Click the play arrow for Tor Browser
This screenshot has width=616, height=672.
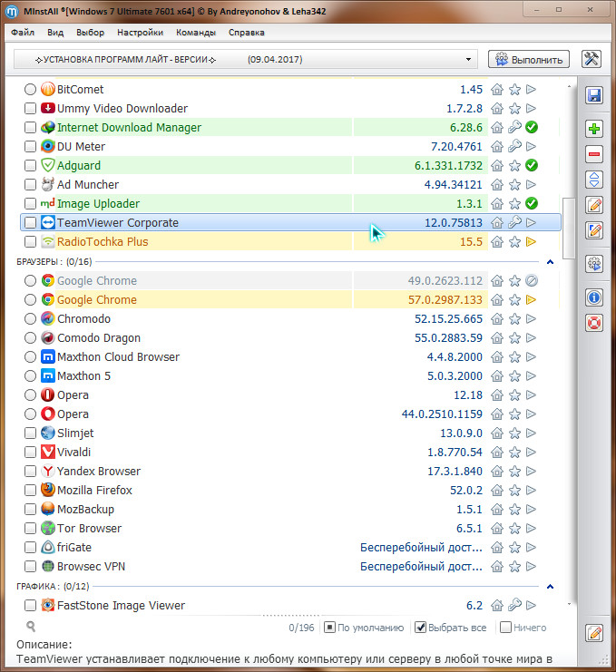coord(531,529)
